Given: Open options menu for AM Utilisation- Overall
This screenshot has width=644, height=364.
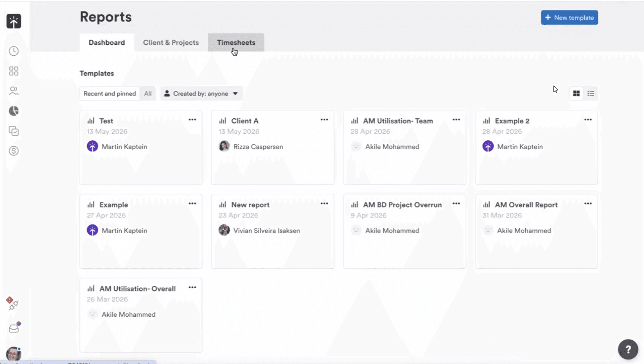Looking at the screenshot, I should [192, 287].
